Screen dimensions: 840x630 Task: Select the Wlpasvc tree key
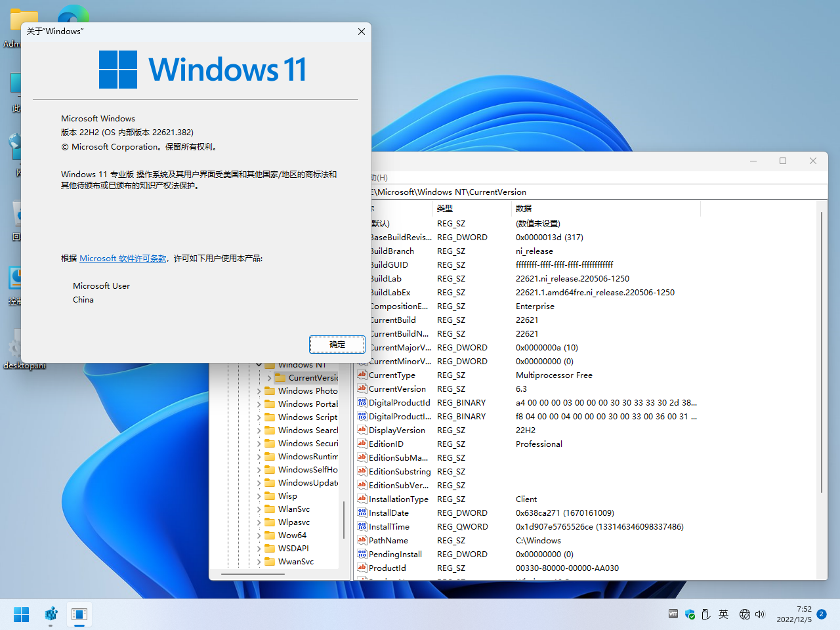(x=294, y=522)
